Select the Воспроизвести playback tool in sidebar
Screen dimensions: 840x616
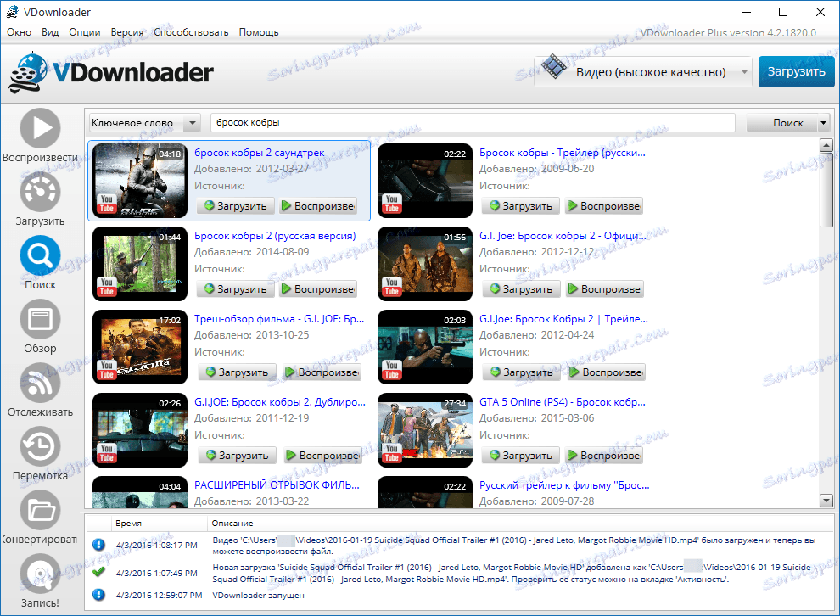[40, 128]
